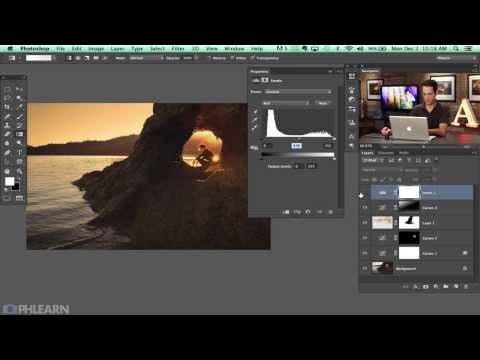Open the layer blend mode dropdown

(x=382, y=170)
